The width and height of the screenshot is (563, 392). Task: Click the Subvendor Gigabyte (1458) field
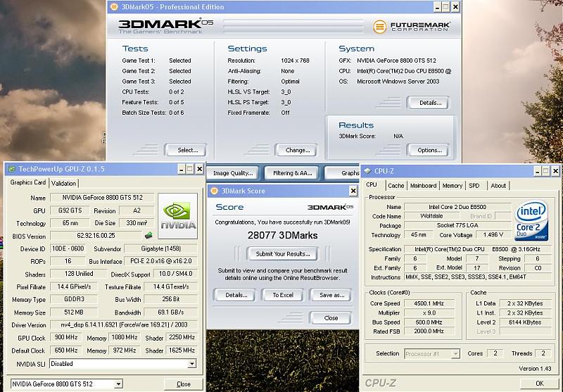160,248
